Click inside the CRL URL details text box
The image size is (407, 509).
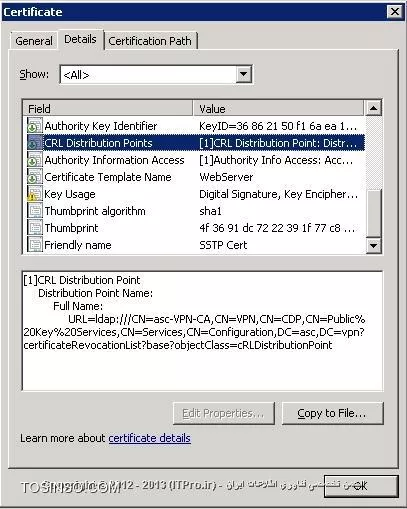tap(202, 331)
